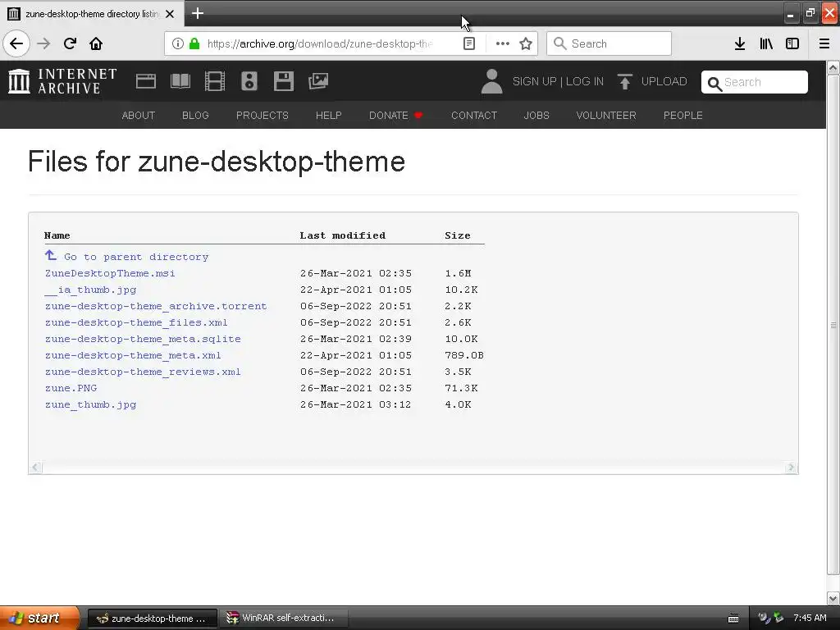840x630 pixels.
Task: Toggle the Firefox sidebar button
Action: click(792, 43)
